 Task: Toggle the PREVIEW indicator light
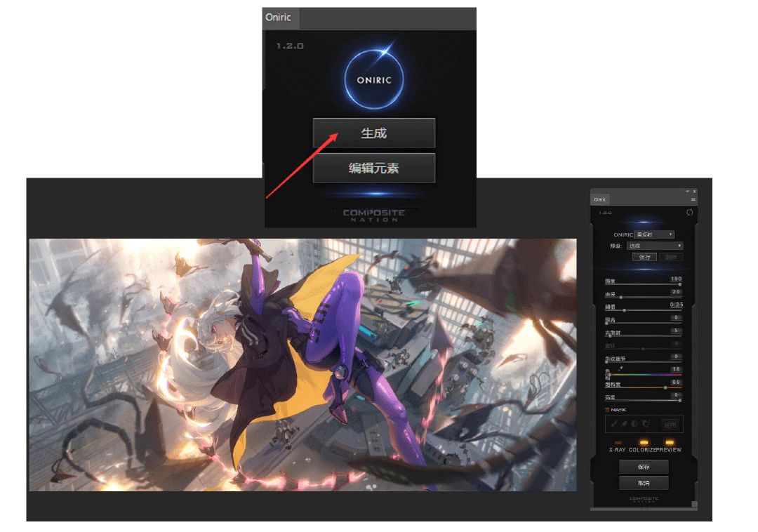point(670,443)
